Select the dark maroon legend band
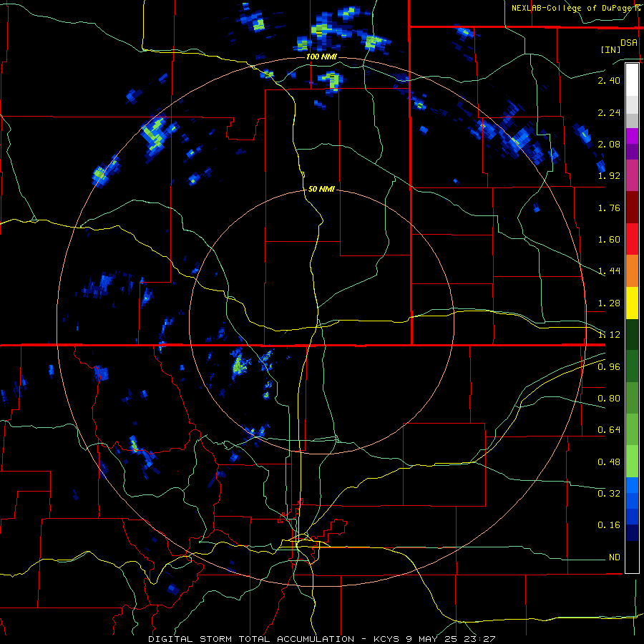644x644 pixels. click(632, 208)
